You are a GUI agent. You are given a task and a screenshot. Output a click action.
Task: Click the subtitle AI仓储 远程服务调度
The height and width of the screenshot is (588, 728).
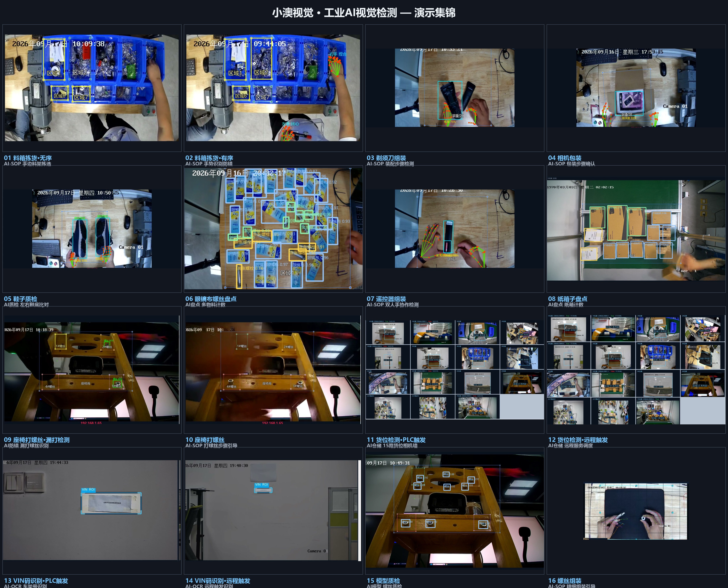tap(570, 445)
